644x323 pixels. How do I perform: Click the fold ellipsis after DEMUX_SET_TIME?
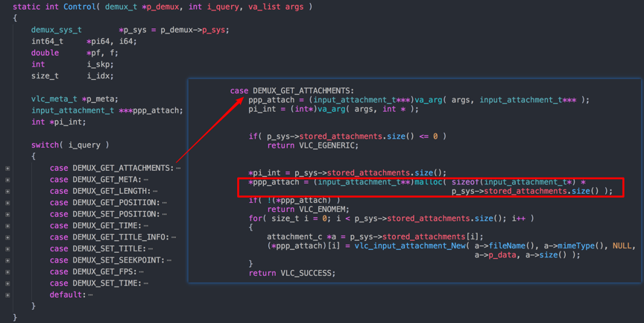[146, 283]
